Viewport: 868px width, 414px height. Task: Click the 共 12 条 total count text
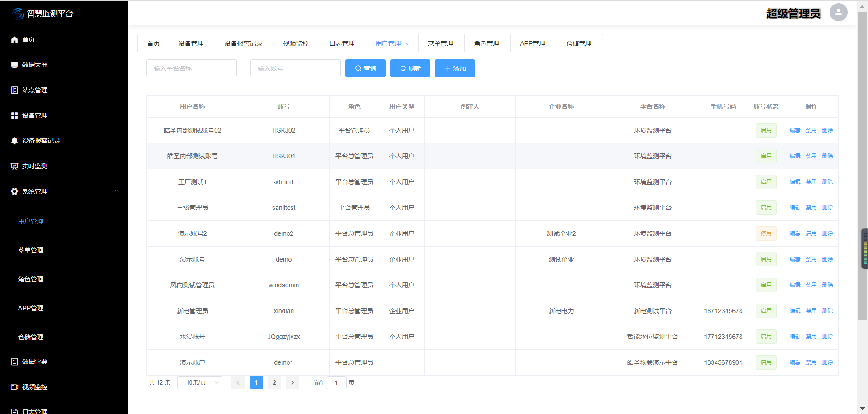[x=160, y=383]
